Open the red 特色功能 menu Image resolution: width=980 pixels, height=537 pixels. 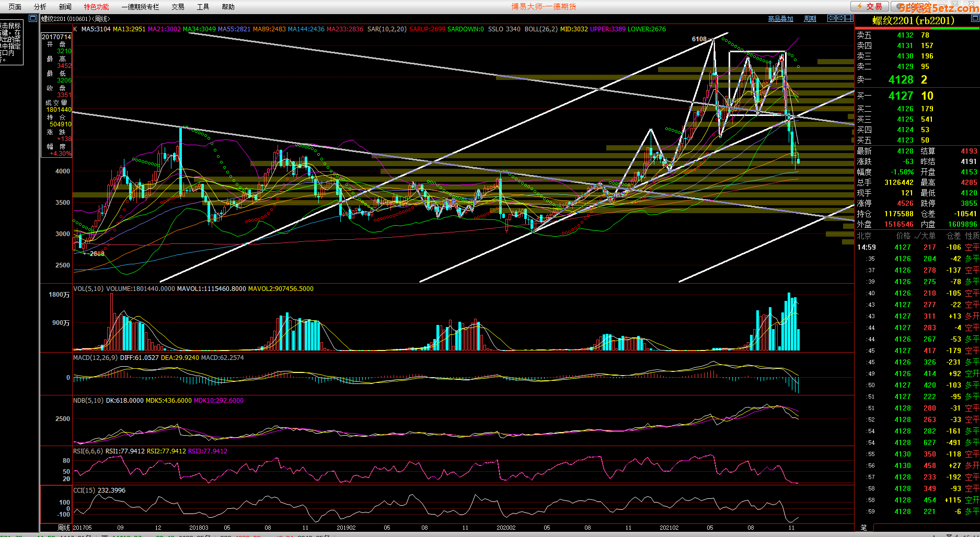point(96,7)
